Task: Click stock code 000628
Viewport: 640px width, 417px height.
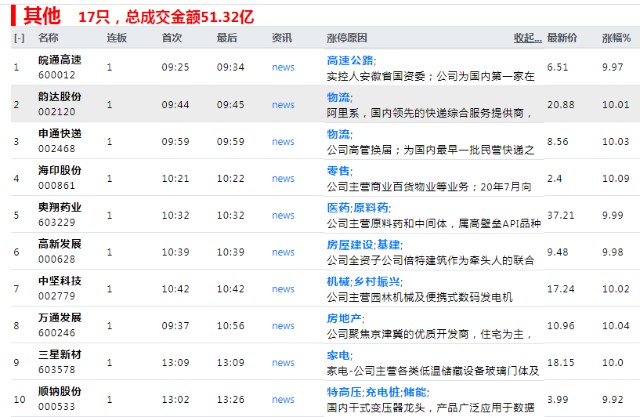Action: [x=57, y=260]
